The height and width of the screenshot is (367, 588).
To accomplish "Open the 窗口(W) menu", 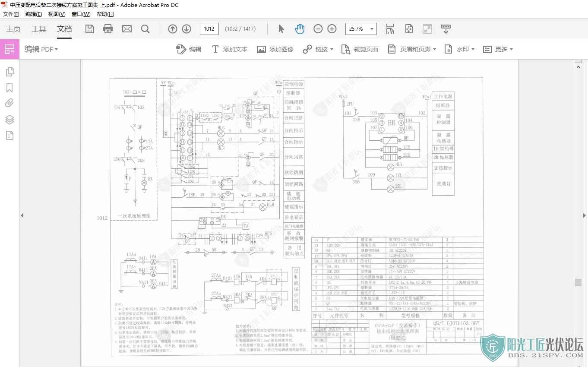I will point(81,14).
